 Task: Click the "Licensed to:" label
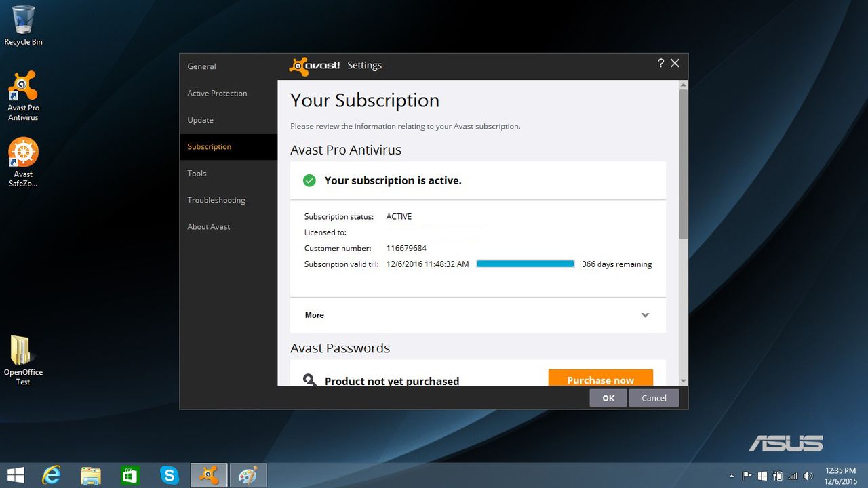tap(325, 232)
